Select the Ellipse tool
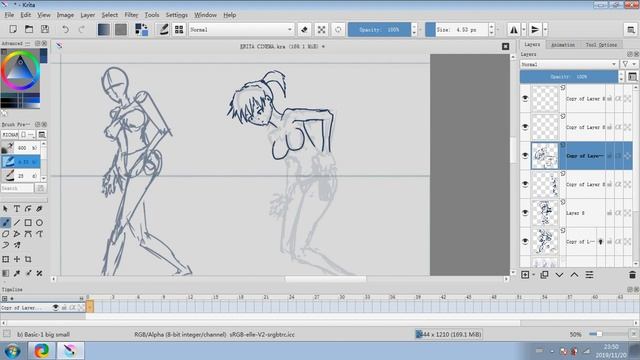 39,223
